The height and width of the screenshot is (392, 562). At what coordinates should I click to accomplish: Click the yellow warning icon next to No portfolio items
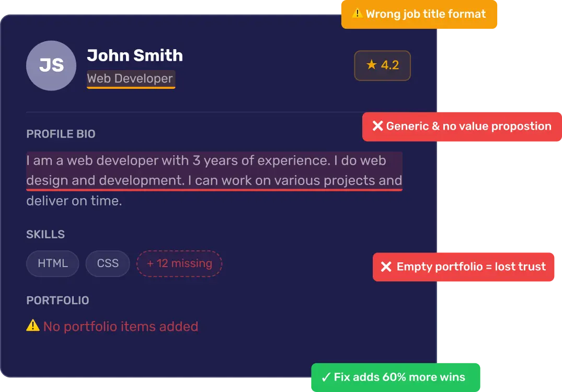coord(32,326)
